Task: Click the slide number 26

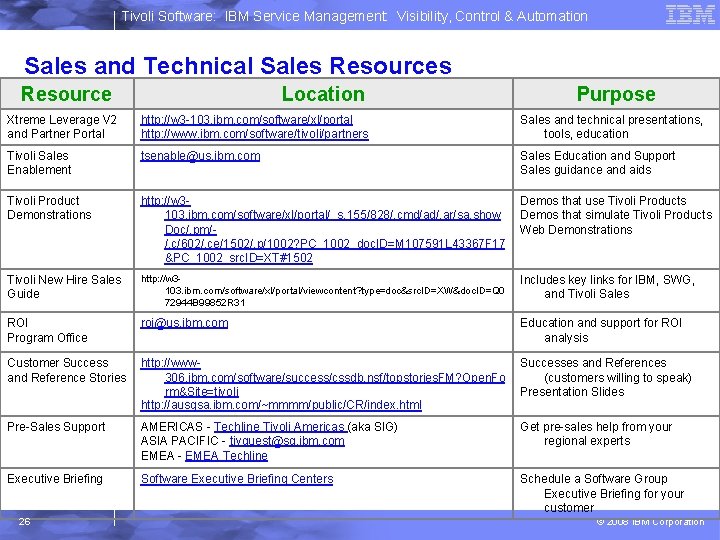Action: (24, 522)
